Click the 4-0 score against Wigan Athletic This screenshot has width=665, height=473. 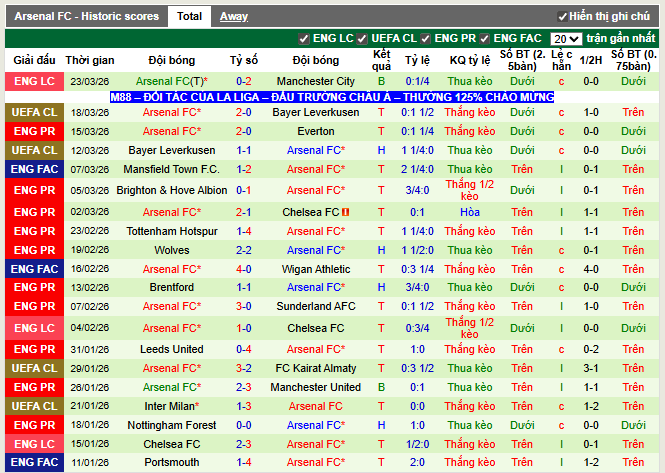point(244,269)
